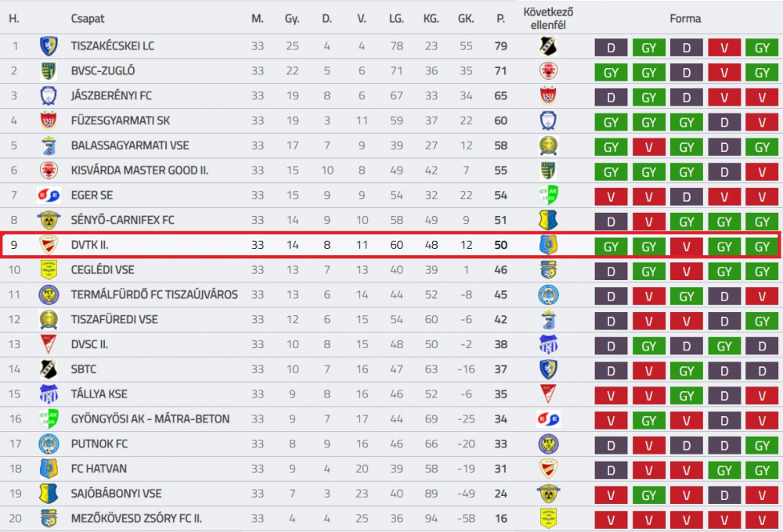Viewport: 783px width, 532px height.
Task: Click Gyöngyösi AK team logo in row 16
Action: click(49, 419)
